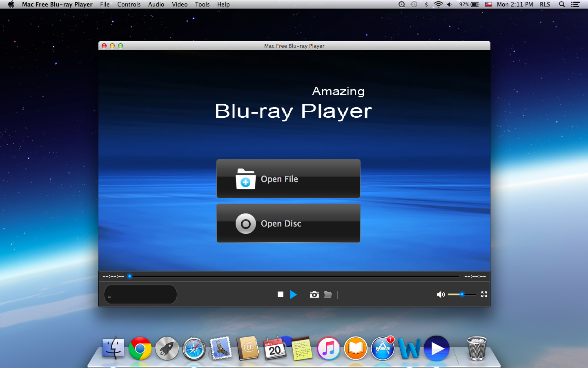This screenshot has height=368, width=588.
Task: Launch iTunes from the Dock
Action: [x=329, y=348]
